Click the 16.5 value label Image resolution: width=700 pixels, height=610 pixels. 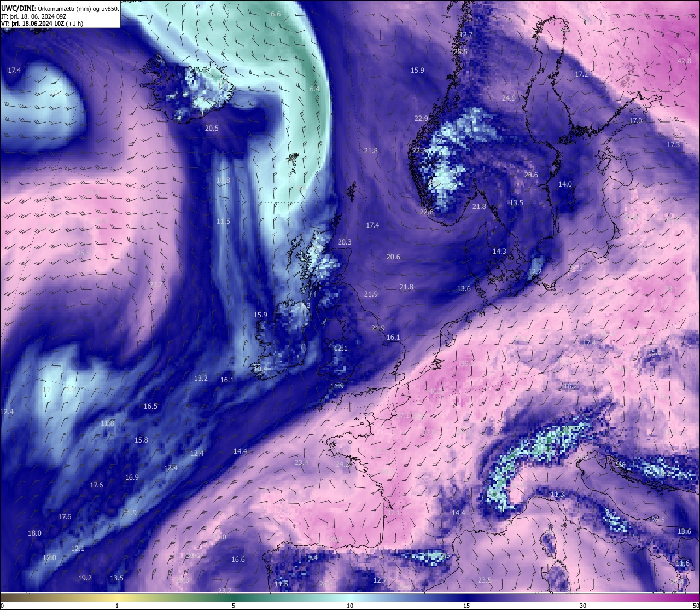[x=150, y=406]
